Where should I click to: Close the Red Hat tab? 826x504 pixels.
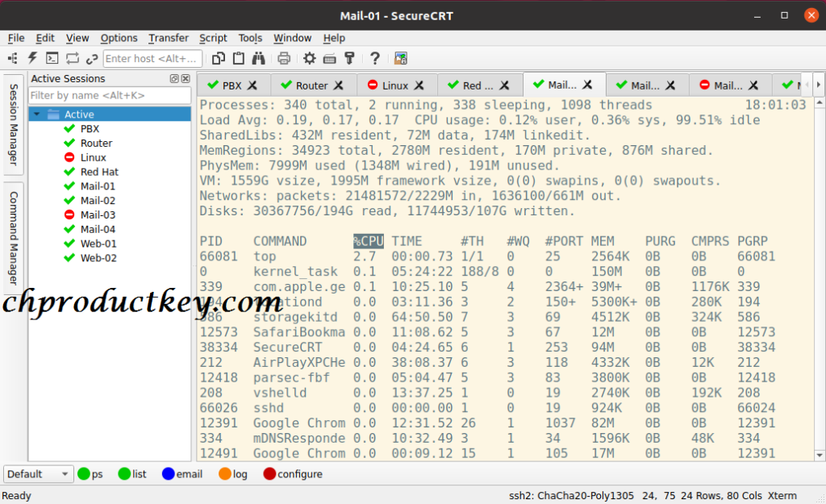tap(505, 85)
